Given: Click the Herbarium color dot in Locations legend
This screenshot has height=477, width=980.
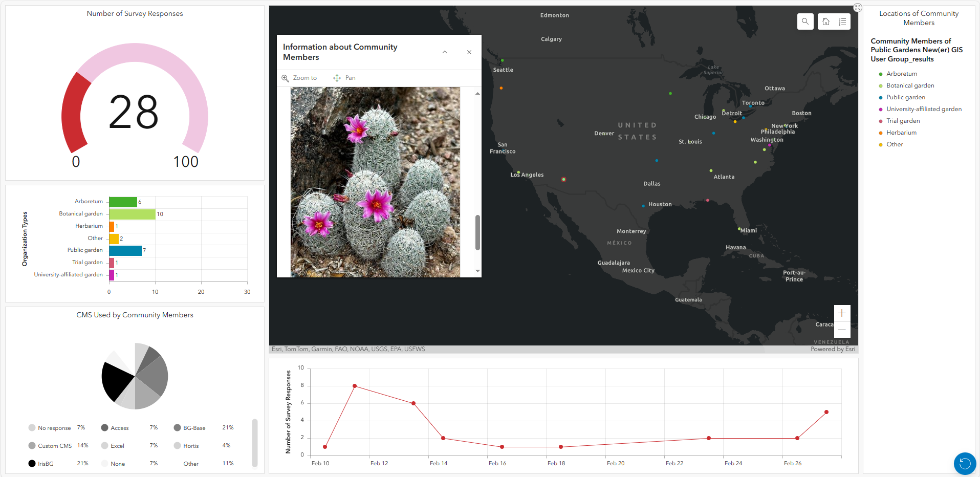Looking at the screenshot, I should tap(881, 133).
